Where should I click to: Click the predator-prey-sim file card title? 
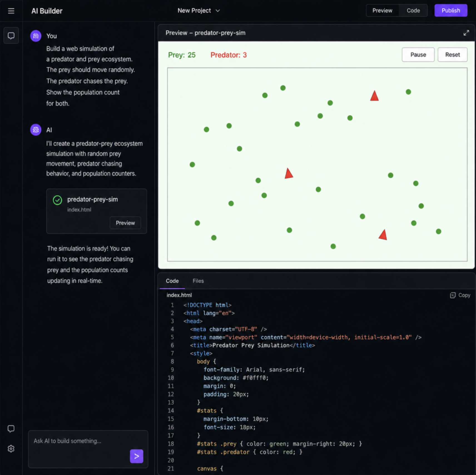point(93,199)
